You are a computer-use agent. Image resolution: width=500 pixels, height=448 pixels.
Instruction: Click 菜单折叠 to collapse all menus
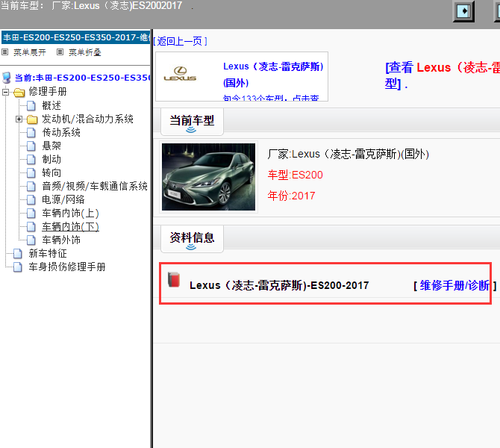84,52
